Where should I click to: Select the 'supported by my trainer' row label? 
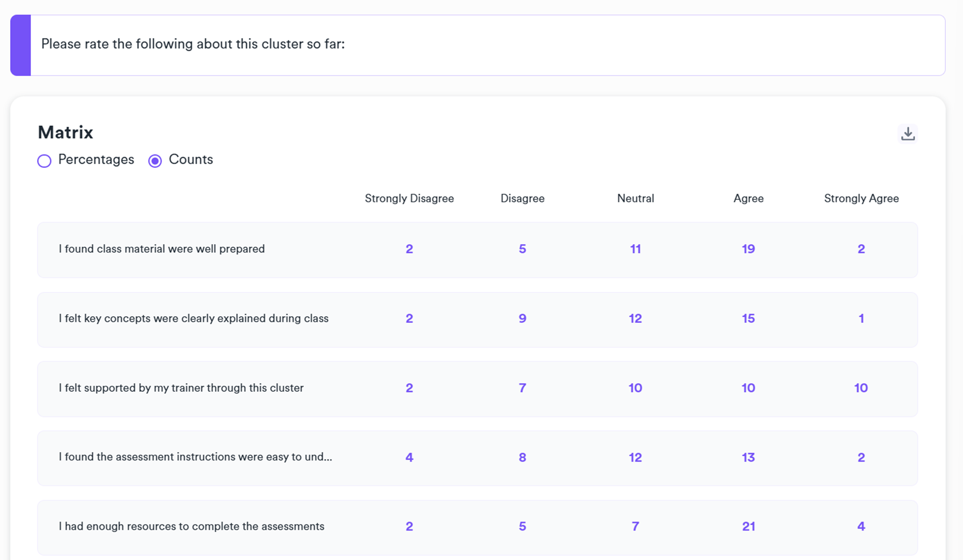[181, 388]
